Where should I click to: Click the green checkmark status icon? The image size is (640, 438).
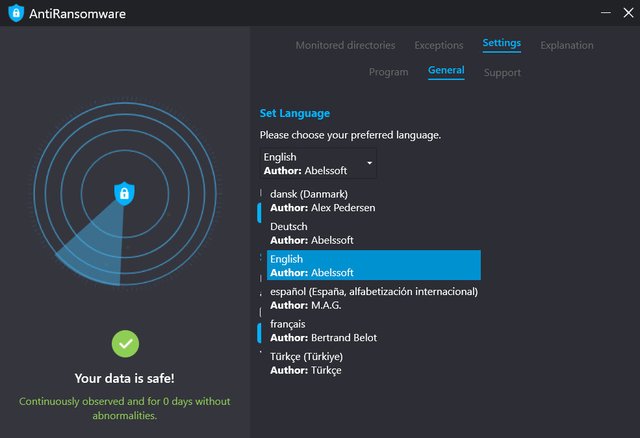125,343
